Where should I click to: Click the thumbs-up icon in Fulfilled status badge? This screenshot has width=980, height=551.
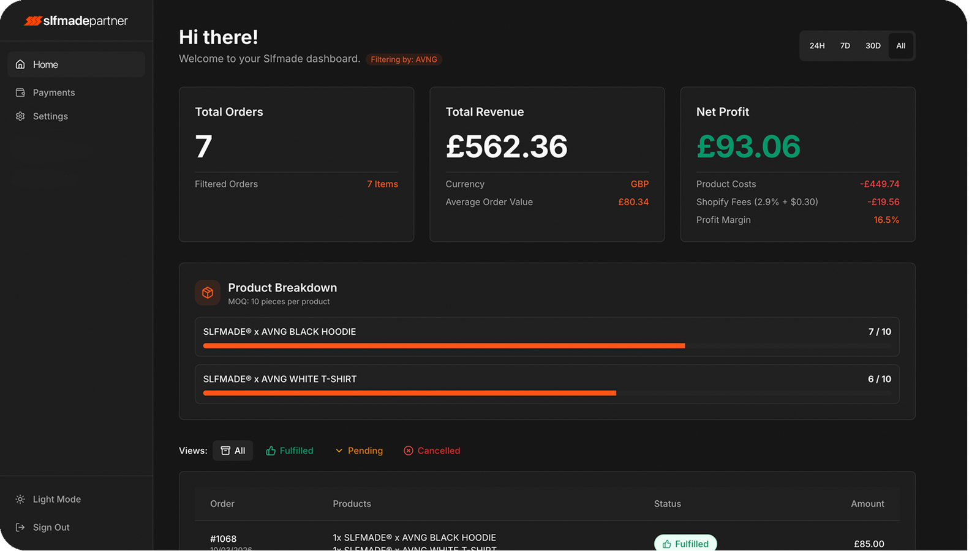(x=667, y=544)
